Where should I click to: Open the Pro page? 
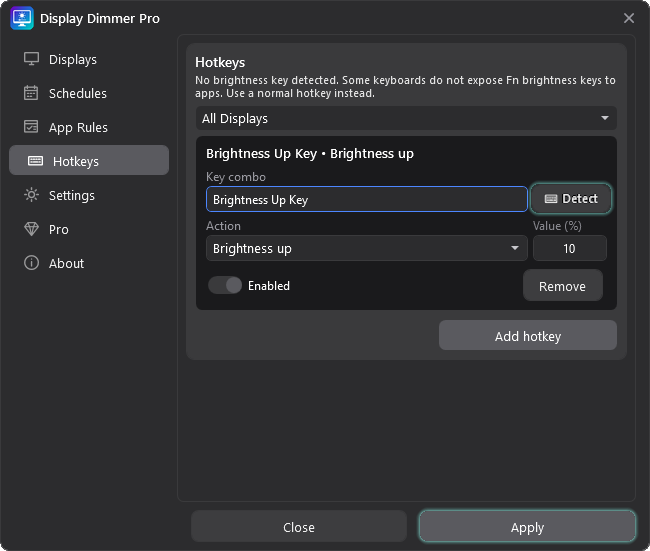coord(89,229)
